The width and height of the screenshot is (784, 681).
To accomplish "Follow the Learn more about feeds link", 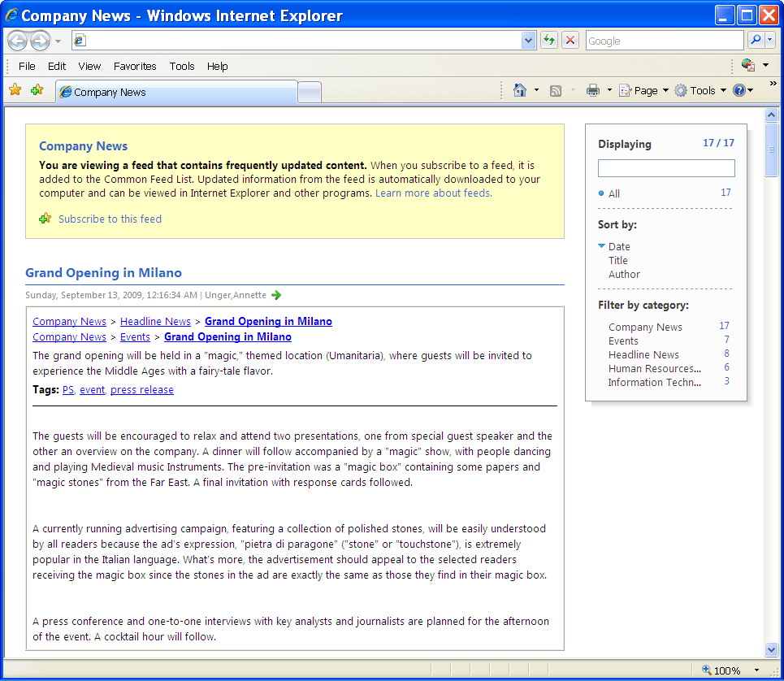I will (433, 193).
